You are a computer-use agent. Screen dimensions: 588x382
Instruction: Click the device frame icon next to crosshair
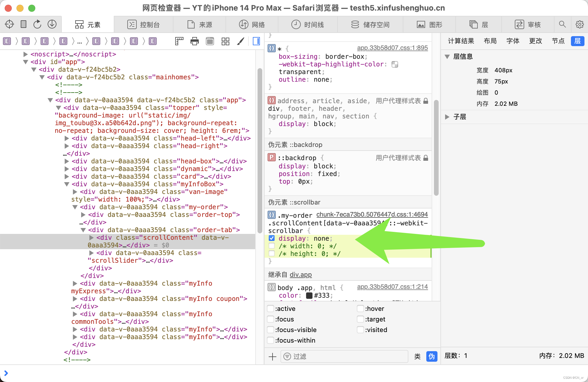tap(24, 24)
